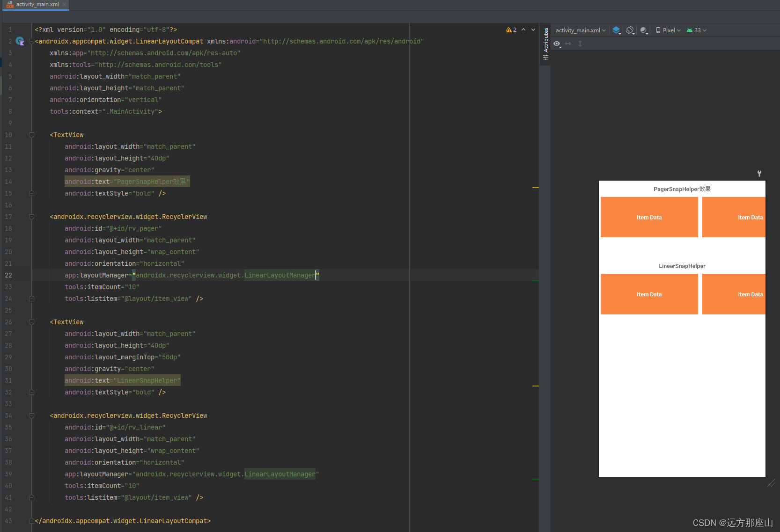Collapse the first TextView fold marker at line 10
780x532 pixels.
[31, 135]
